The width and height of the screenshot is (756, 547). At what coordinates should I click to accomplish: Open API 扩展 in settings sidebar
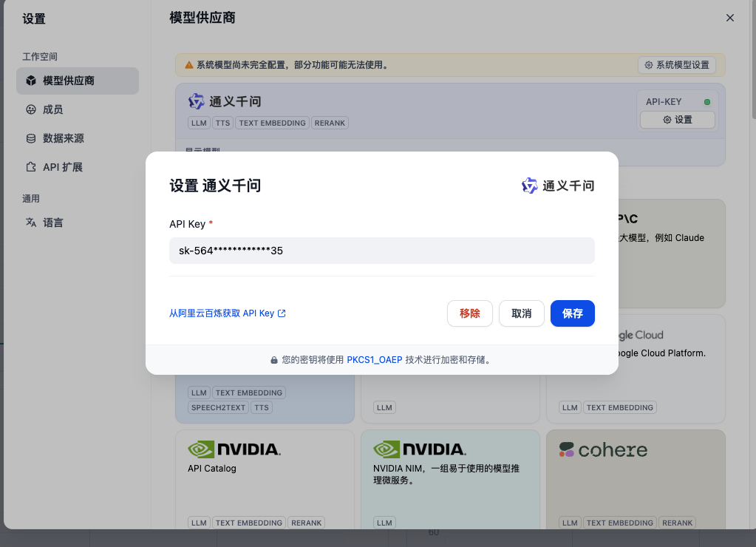(x=78, y=167)
